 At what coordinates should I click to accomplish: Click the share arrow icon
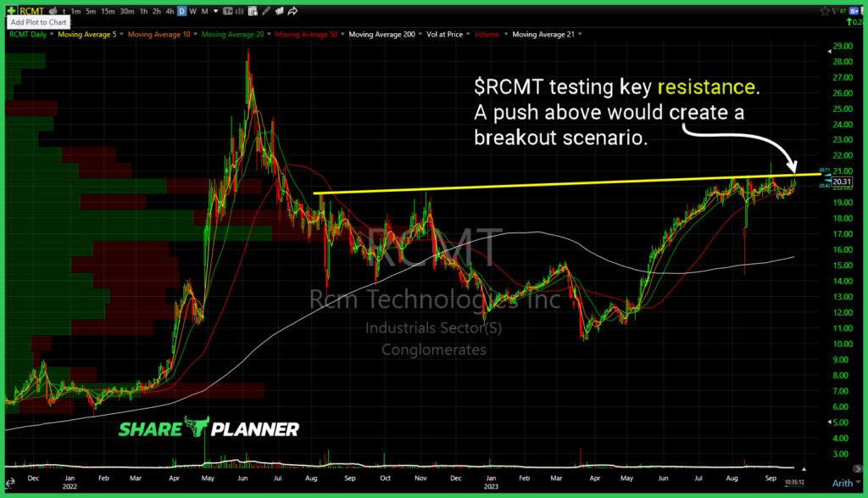coord(292,11)
